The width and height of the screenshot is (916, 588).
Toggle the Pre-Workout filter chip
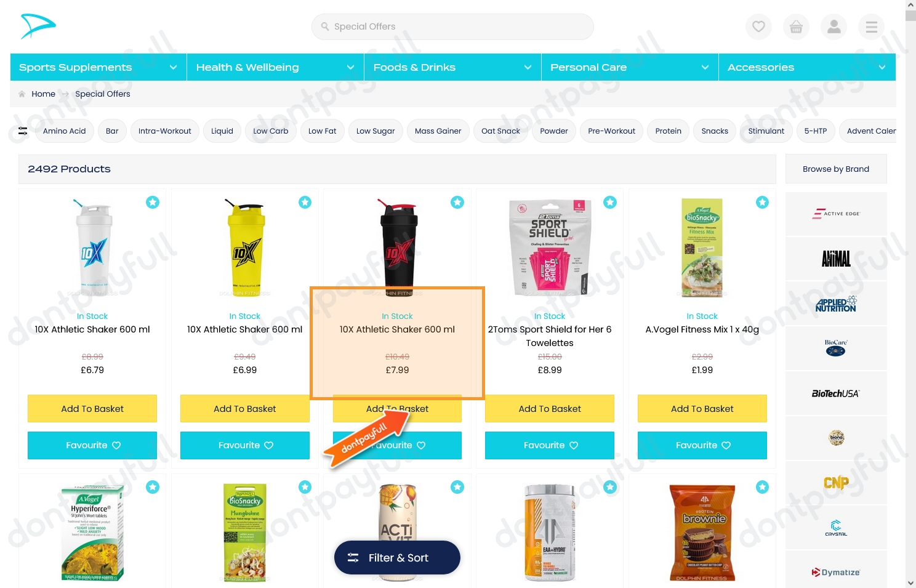coord(611,131)
